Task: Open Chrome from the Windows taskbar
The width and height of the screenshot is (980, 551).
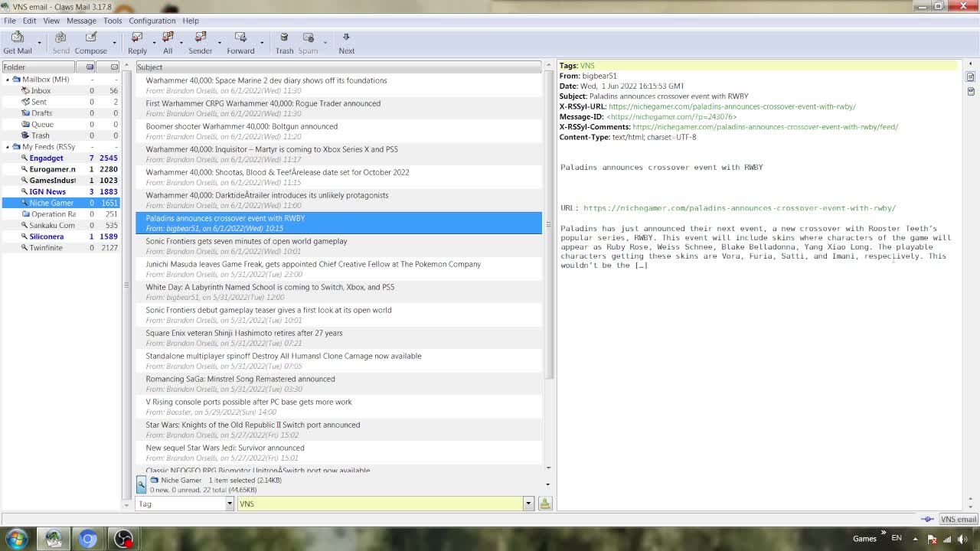Action: coord(88,540)
